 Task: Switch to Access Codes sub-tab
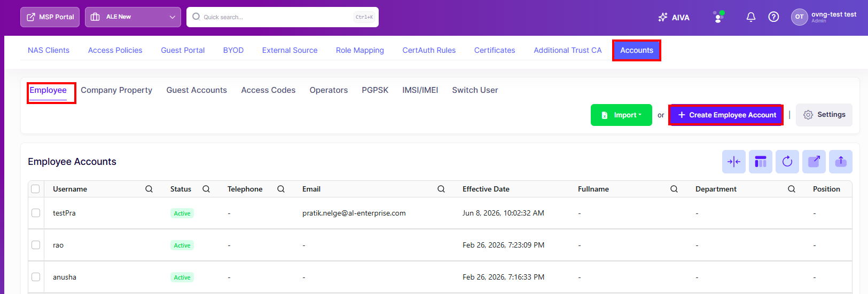268,90
